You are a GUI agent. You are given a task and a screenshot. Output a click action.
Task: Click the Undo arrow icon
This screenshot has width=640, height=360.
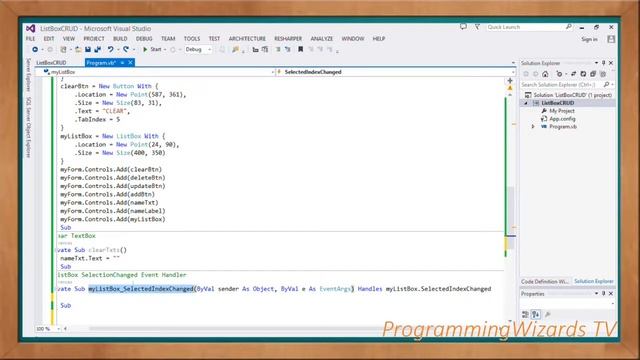click(x=110, y=49)
